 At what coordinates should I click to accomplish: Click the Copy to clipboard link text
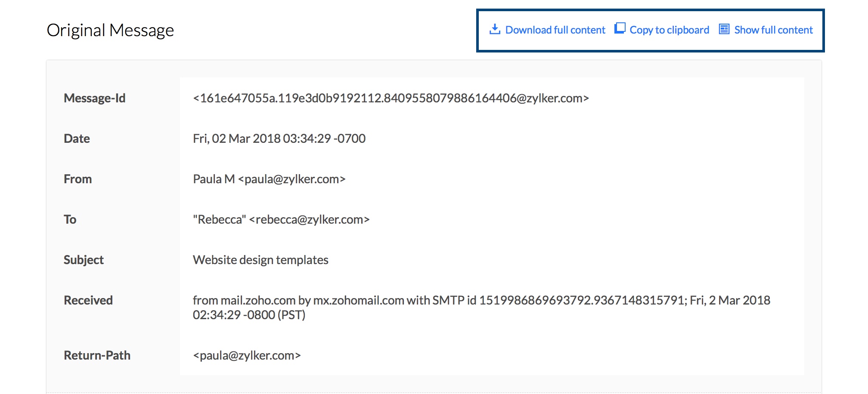(x=669, y=30)
